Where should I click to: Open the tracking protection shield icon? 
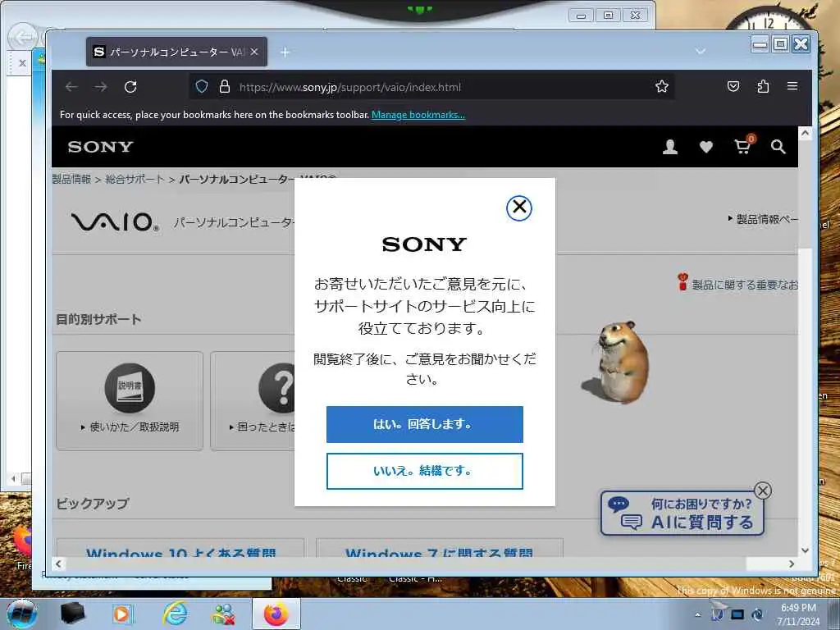coord(202,86)
